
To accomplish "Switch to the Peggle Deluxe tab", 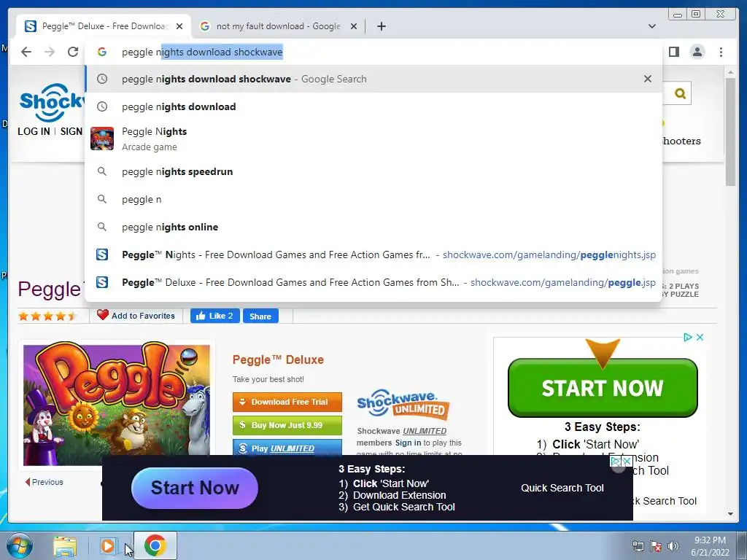I will click(x=104, y=26).
